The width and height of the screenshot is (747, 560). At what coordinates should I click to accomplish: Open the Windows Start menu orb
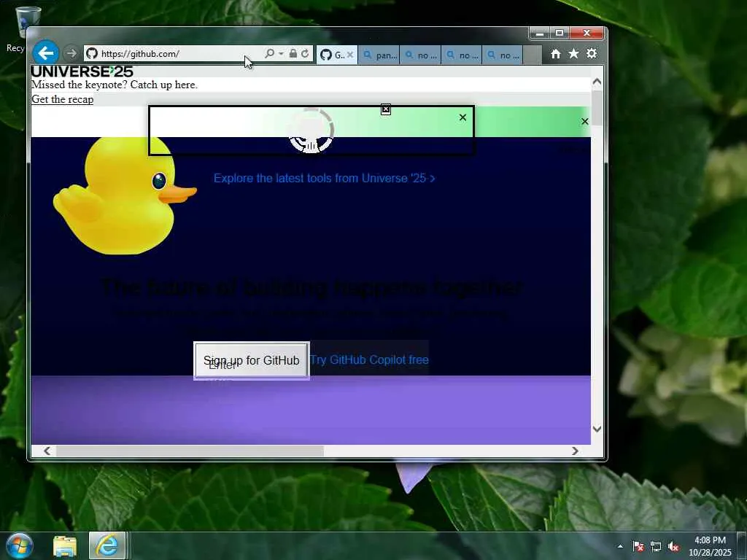[x=20, y=545]
